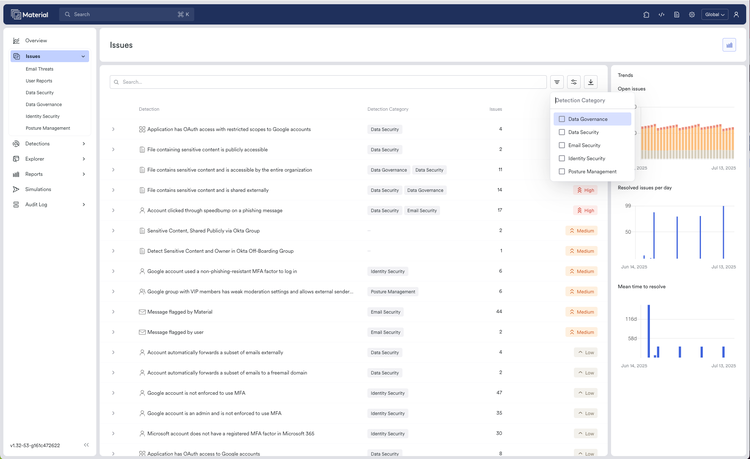Open Posture Management in sidebar
This screenshot has height=459, width=750.
(48, 128)
